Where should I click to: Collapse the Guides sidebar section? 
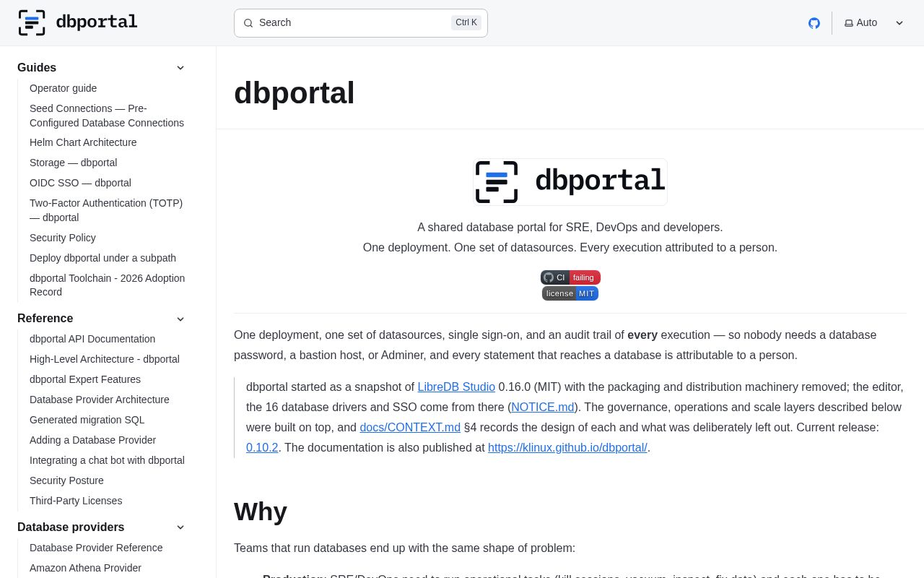pos(180,68)
